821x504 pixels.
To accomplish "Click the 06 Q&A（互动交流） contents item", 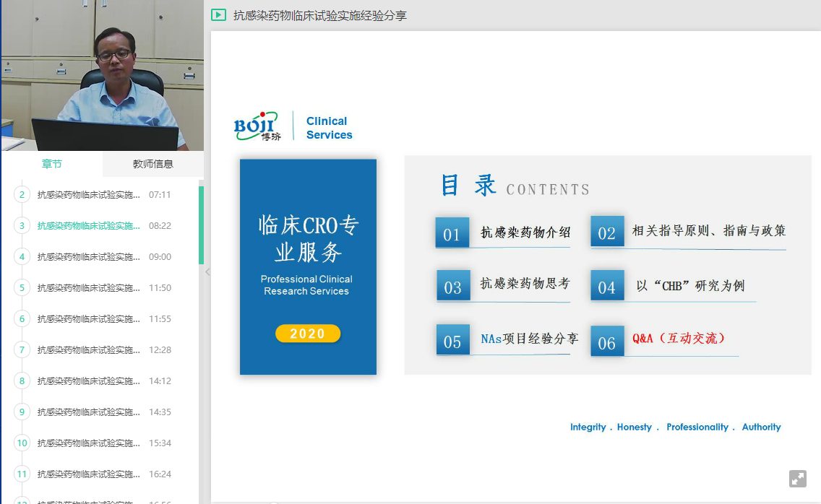I will 663,340.
